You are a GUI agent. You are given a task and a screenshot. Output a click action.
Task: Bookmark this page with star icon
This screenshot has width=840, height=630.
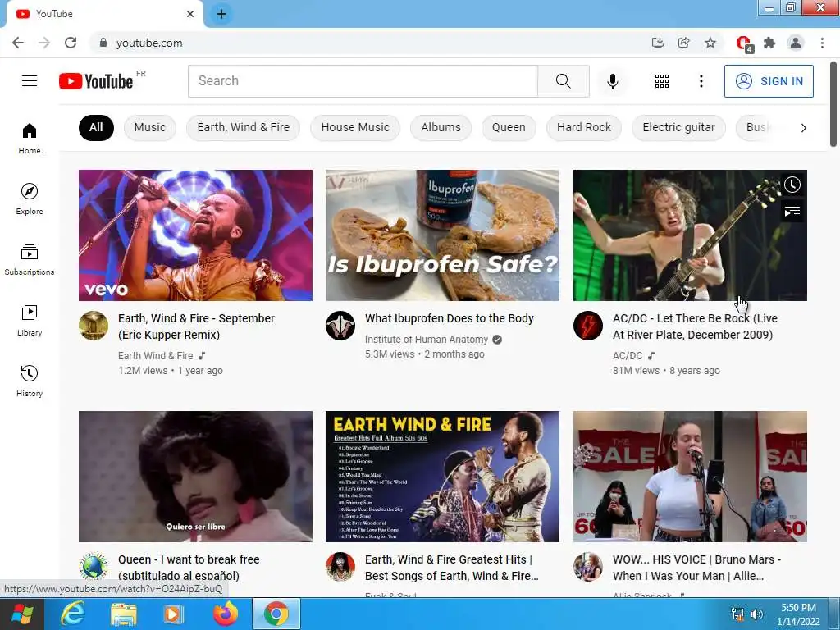710,43
